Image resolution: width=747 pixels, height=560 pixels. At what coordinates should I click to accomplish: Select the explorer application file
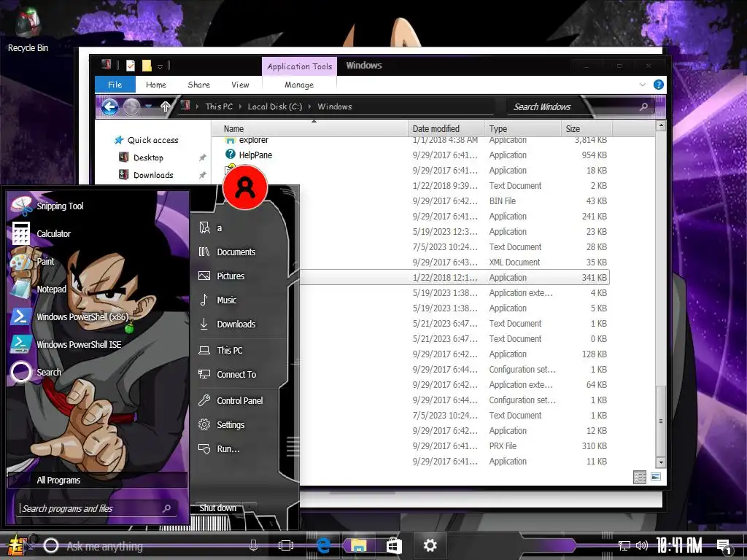(x=254, y=140)
